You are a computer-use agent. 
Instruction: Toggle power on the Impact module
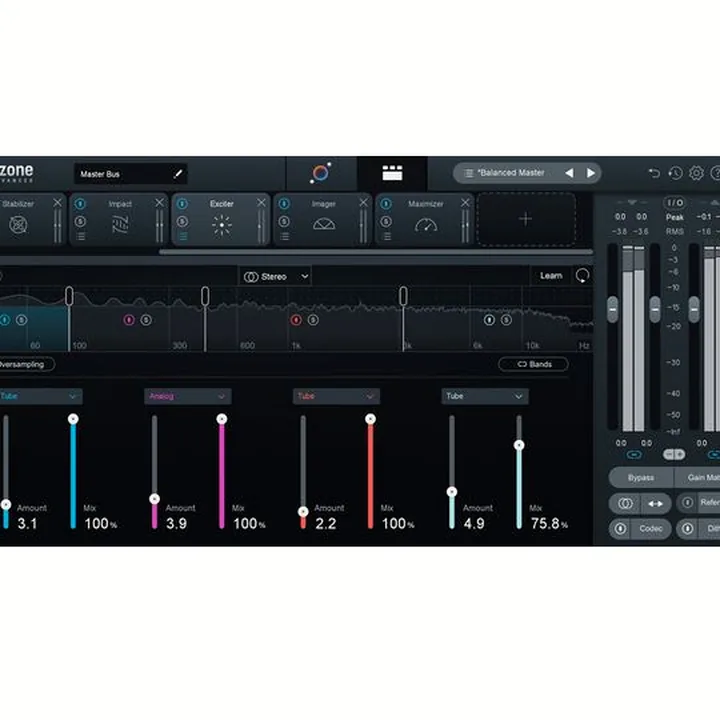80,203
